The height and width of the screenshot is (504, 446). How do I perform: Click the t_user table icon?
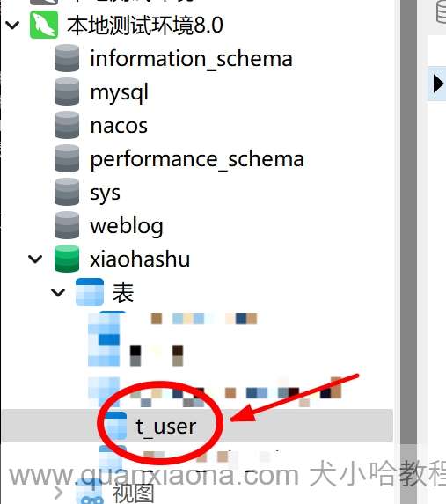[x=116, y=426]
